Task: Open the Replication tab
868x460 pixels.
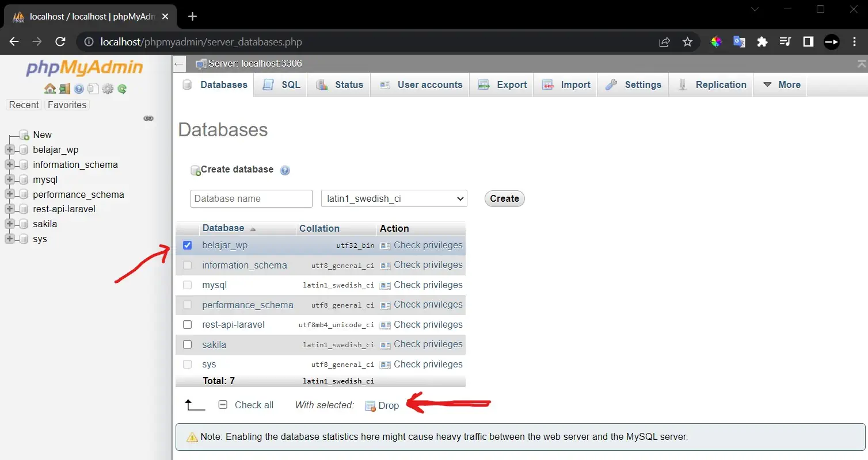Action: coord(711,85)
